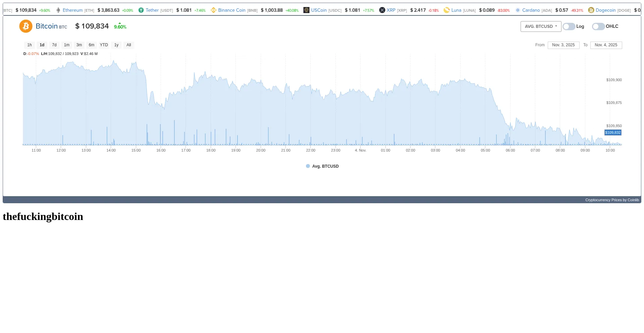Open Cryptocurrency Prices by Coinlib link
This screenshot has width=644, height=333.
click(612, 200)
